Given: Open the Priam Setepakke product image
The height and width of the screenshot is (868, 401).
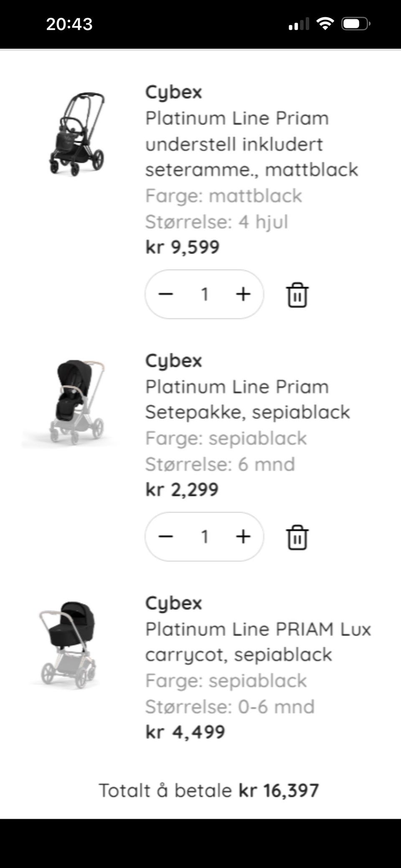Looking at the screenshot, I should click(x=76, y=402).
